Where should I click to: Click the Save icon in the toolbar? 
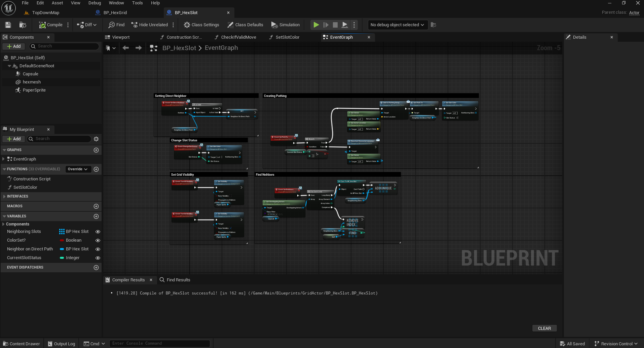point(8,25)
